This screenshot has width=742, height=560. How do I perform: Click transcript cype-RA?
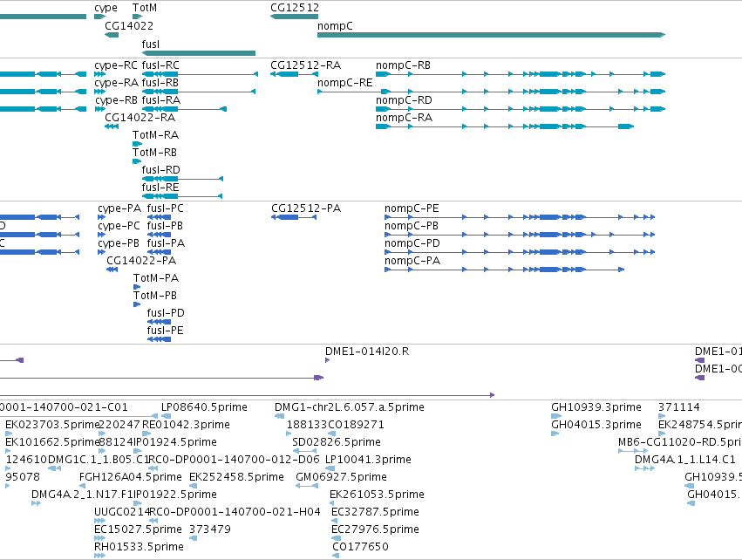click(x=99, y=92)
